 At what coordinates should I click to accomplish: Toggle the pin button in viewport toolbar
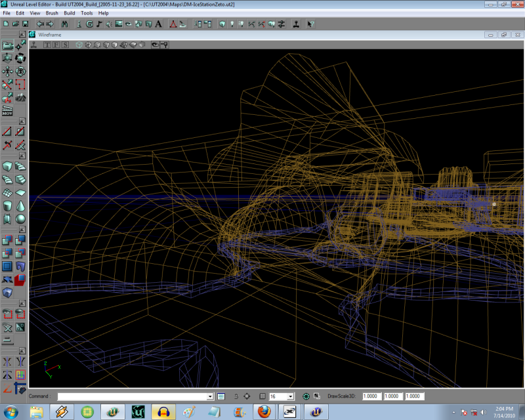click(x=165, y=45)
